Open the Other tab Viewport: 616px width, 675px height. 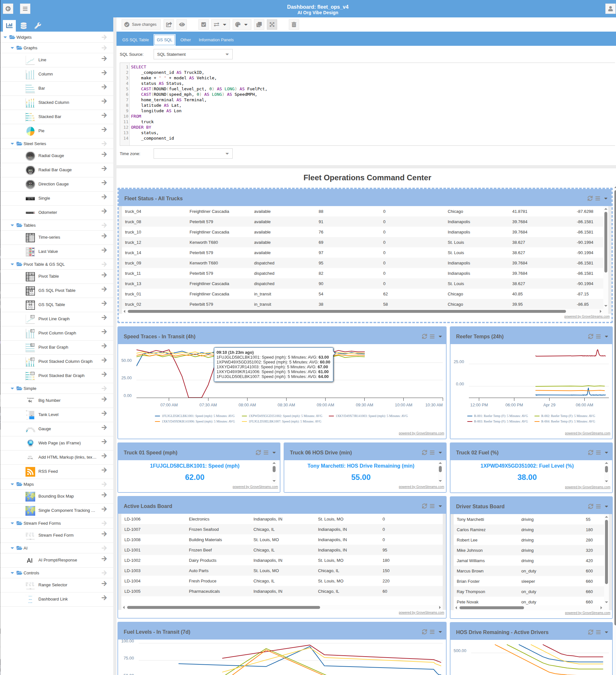(186, 40)
